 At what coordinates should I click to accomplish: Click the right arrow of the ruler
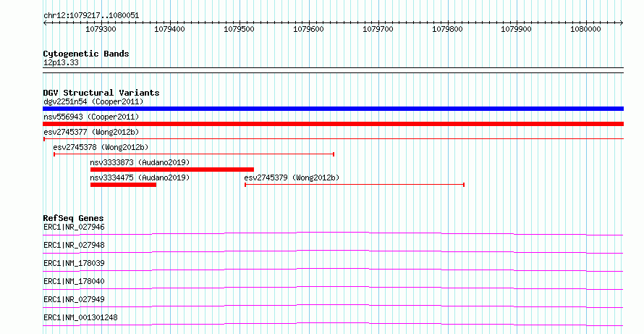[621, 23]
